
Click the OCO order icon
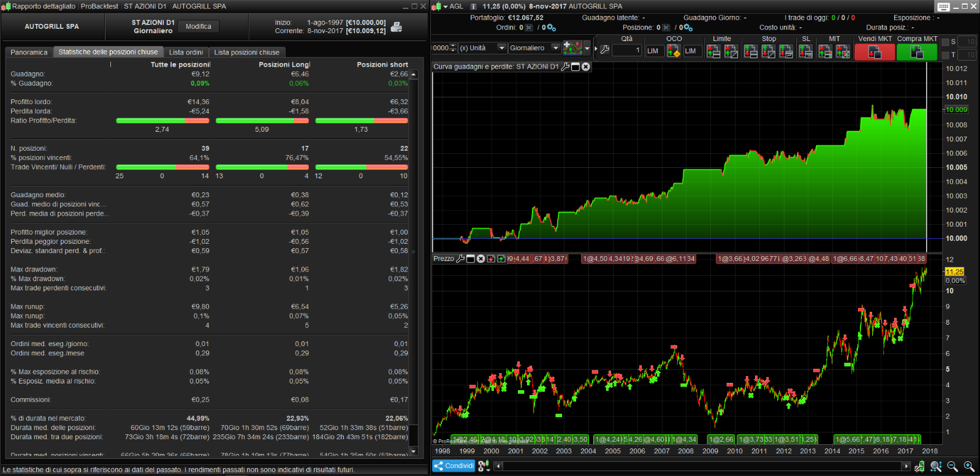tap(674, 51)
